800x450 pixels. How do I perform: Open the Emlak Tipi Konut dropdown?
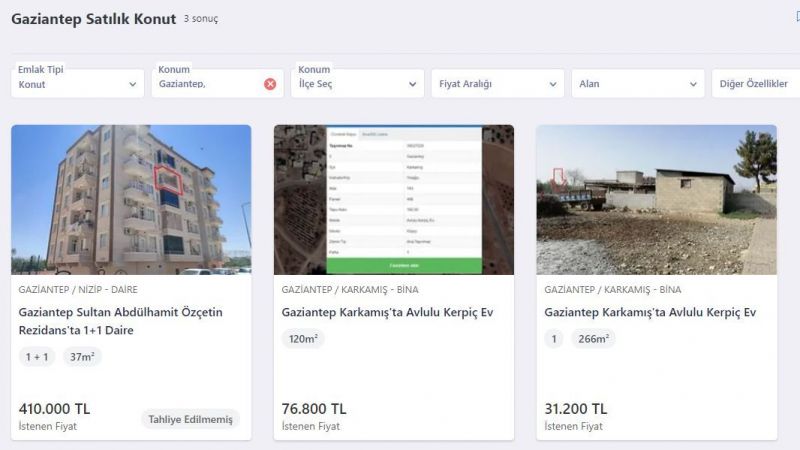pos(78,84)
